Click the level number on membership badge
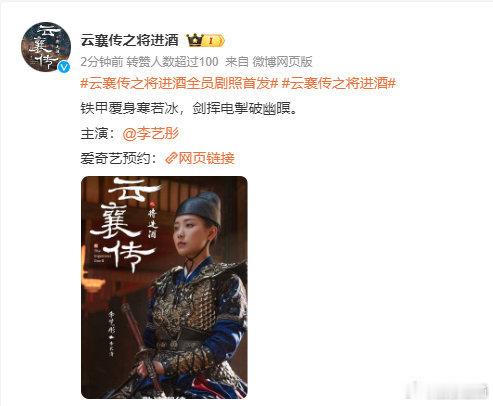 click(x=211, y=41)
